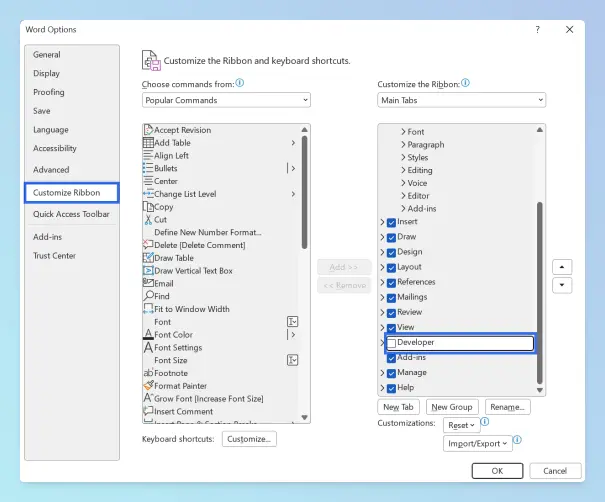The height and width of the screenshot is (502, 605).
Task: Select the Font Settings icon
Action: click(x=148, y=347)
